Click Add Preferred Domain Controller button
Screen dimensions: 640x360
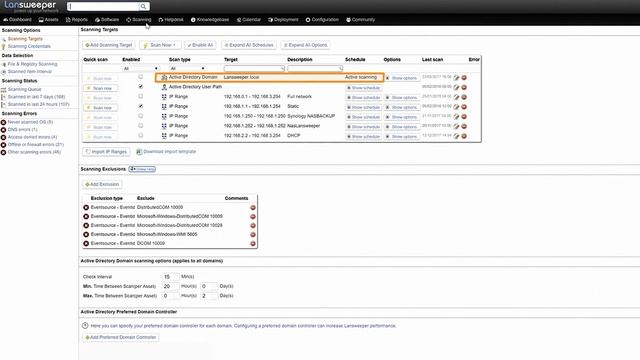[x=121, y=338]
